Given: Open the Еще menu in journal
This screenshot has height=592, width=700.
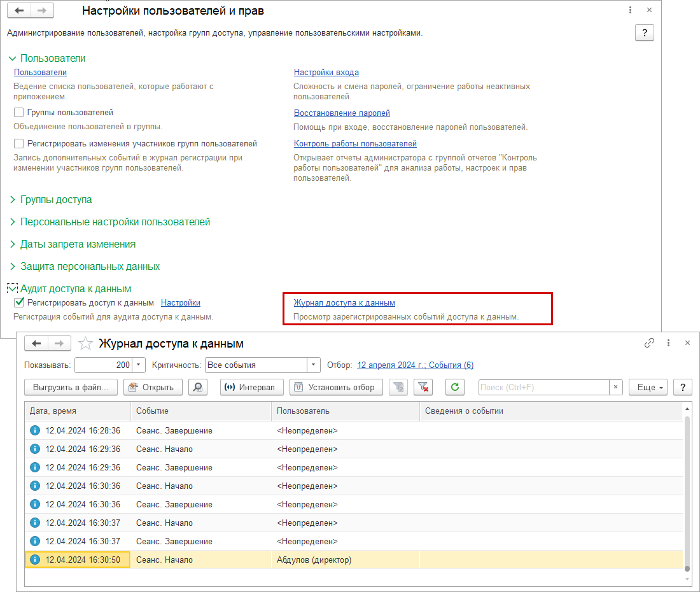Looking at the screenshot, I should click(x=648, y=387).
